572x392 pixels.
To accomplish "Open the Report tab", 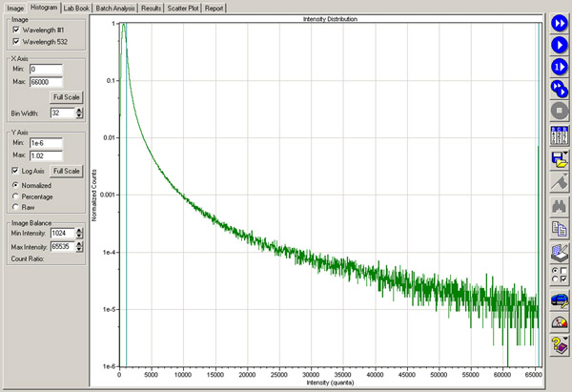I will (214, 8).
